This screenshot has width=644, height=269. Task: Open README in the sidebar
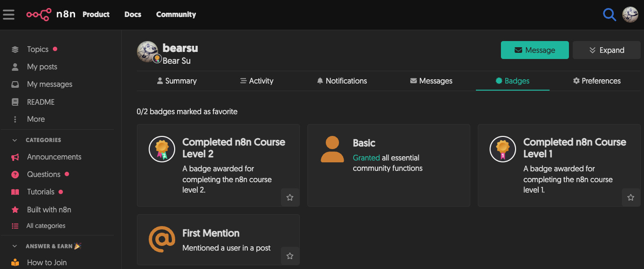(x=41, y=102)
